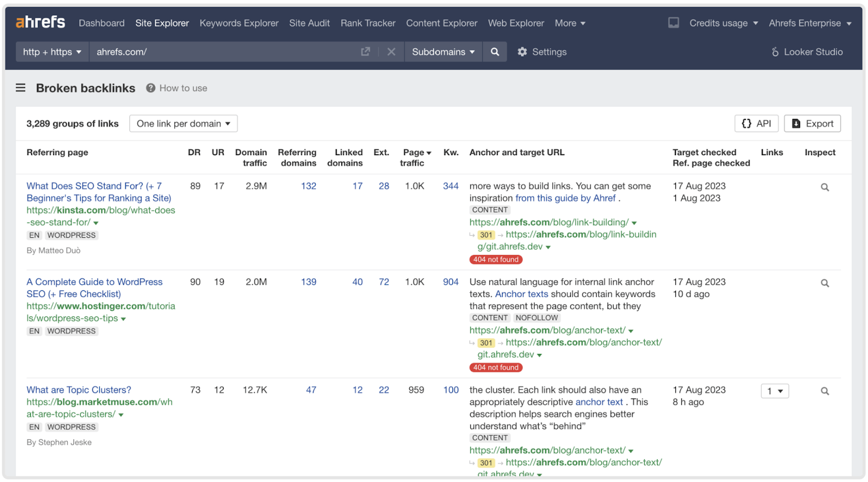Click 301 badge in kinsta row
The width and height of the screenshot is (868, 482).
(486, 235)
